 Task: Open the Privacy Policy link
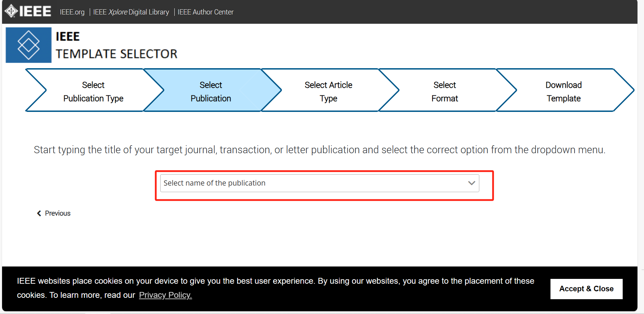pos(165,295)
